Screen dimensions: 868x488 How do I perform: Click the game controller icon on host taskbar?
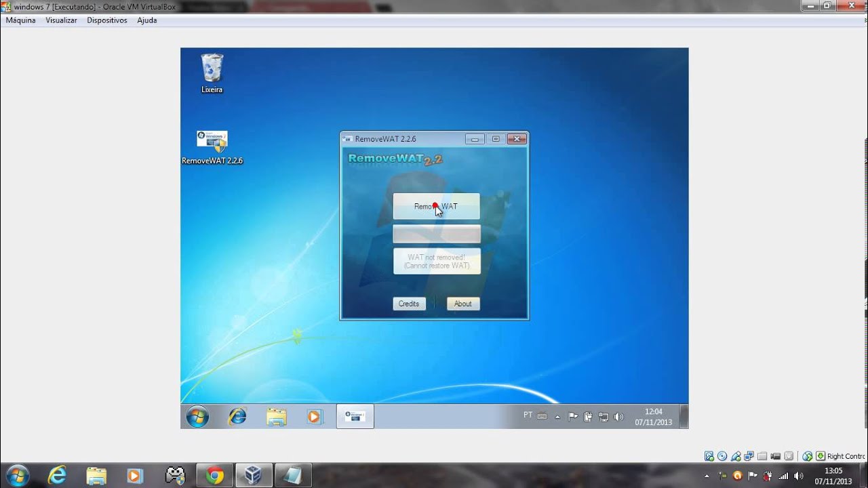[175, 476]
